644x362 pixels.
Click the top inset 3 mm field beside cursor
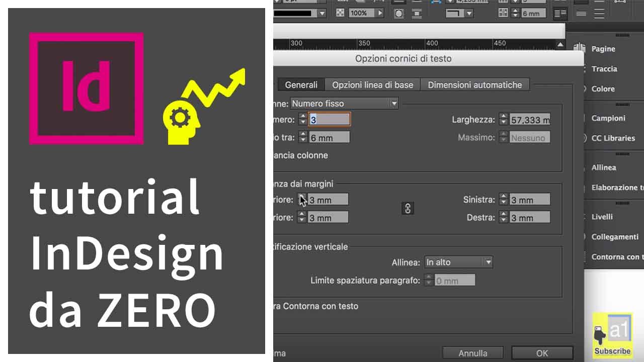tap(328, 200)
